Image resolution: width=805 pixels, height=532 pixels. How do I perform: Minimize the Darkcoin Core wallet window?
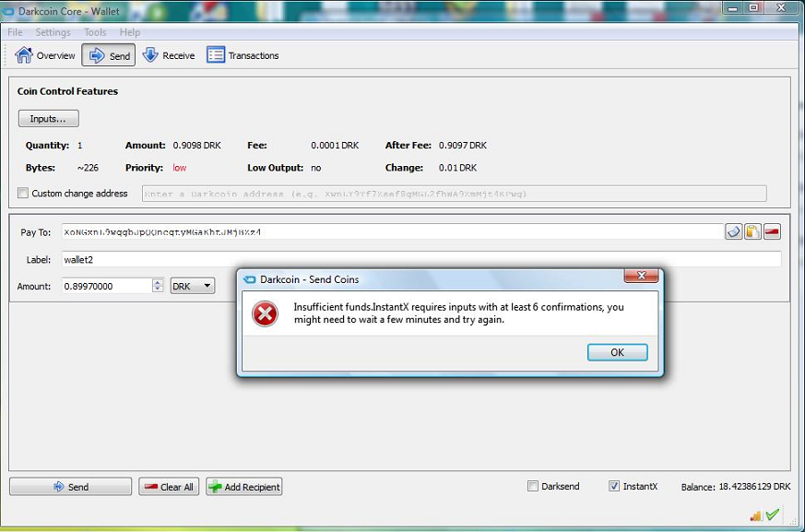point(733,8)
